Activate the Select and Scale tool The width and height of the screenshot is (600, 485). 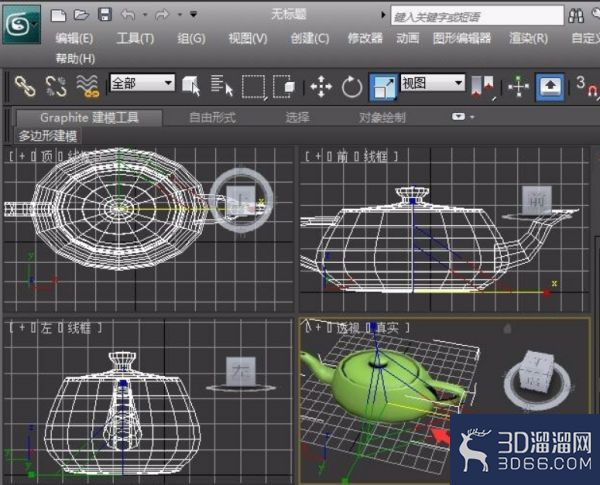click(x=383, y=87)
